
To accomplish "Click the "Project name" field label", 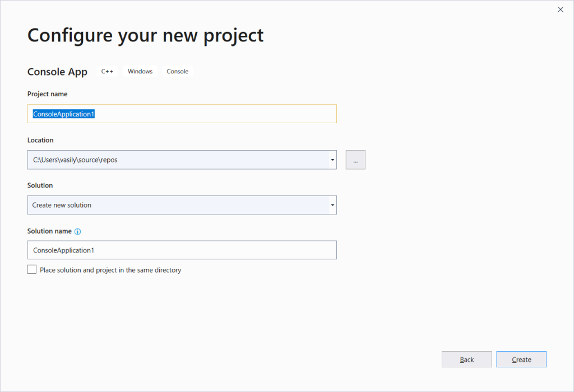I will click(x=47, y=94).
